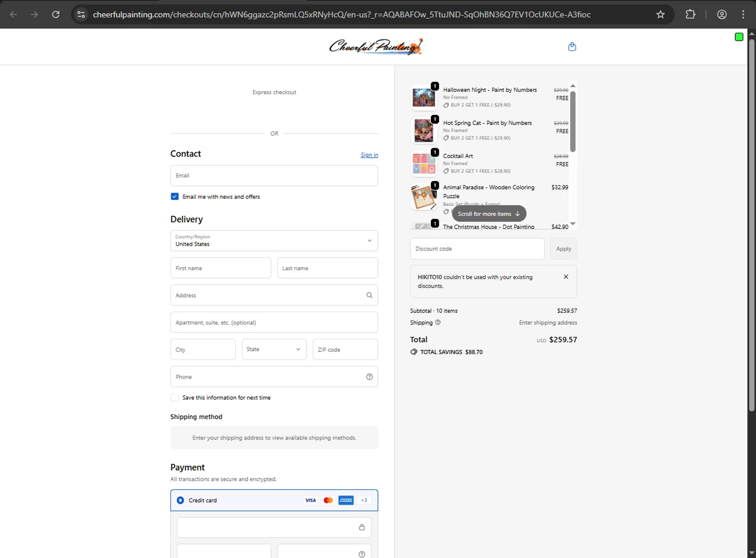Viewport: 756px width, 558px height.
Task: Open the shopping bag cart icon
Action: 572,46
